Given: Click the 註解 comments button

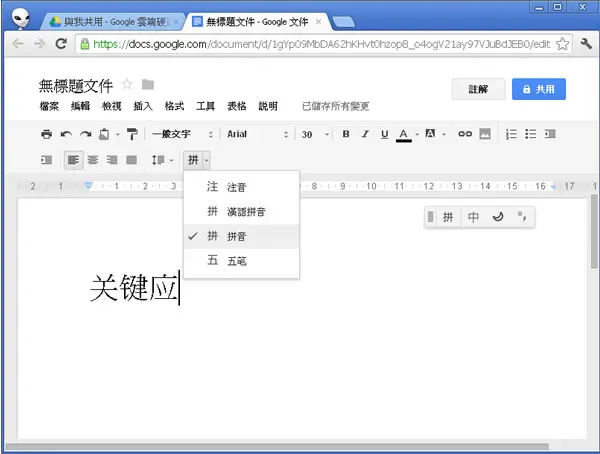Looking at the screenshot, I should click(x=478, y=89).
